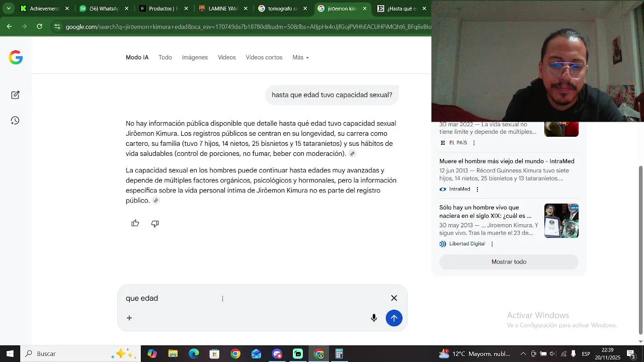Open the Google logo home link
The image size is (644, 362).
(x=16, y=57)
